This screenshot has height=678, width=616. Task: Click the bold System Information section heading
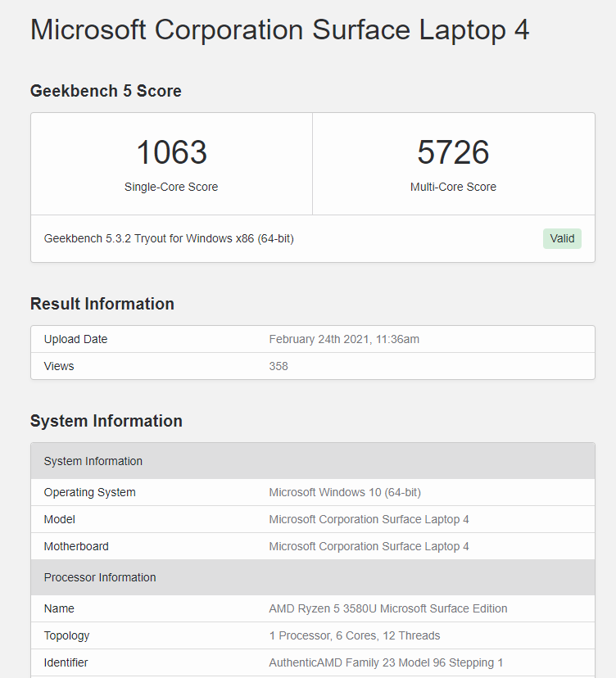[x=106, y=421]
